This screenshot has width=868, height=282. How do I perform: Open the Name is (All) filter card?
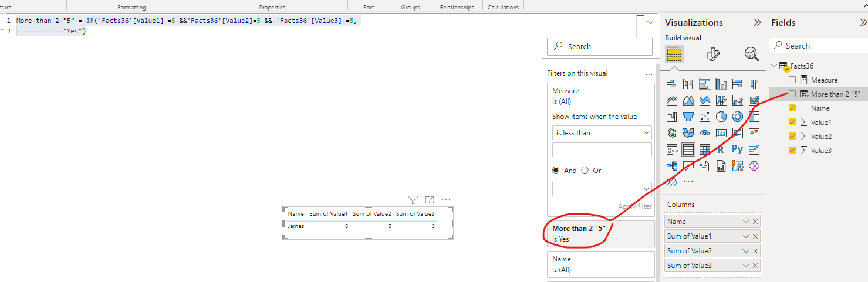click(x=601, y=264)
